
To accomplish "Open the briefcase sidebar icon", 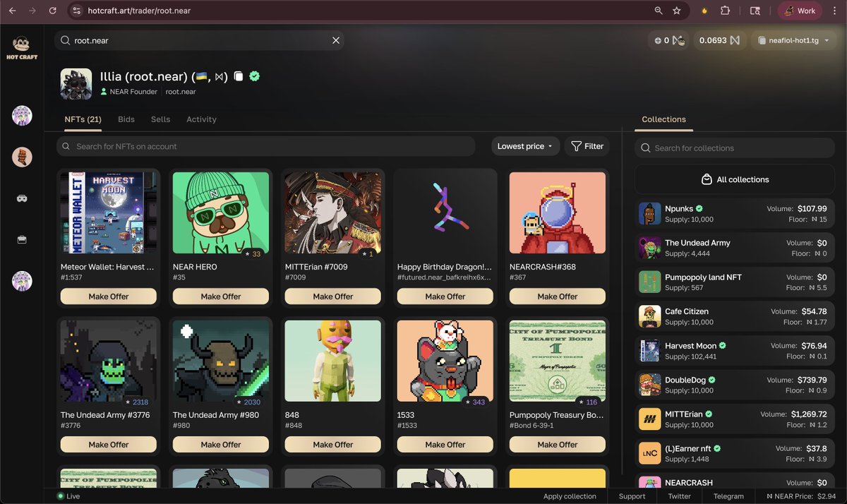I will tap(22, 240).
